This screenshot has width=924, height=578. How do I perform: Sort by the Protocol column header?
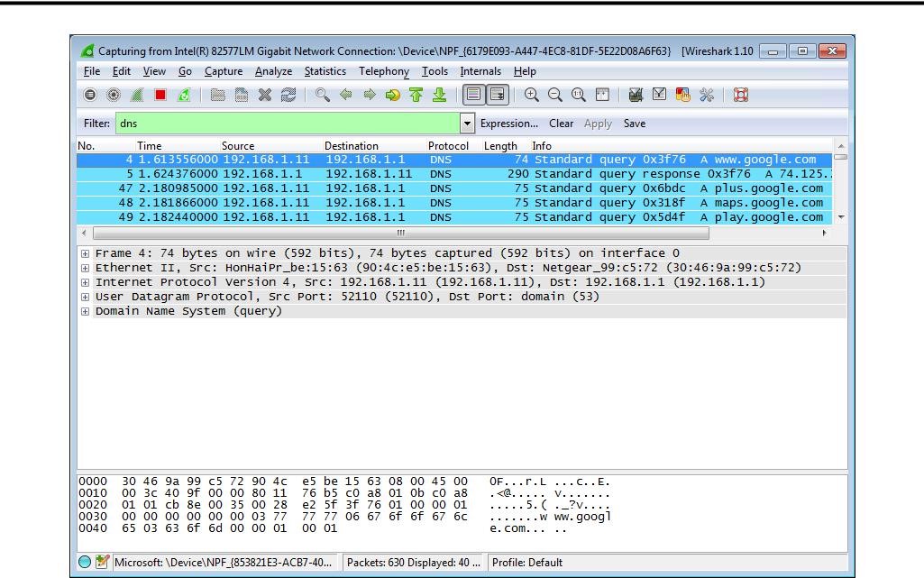pos(448,145)
